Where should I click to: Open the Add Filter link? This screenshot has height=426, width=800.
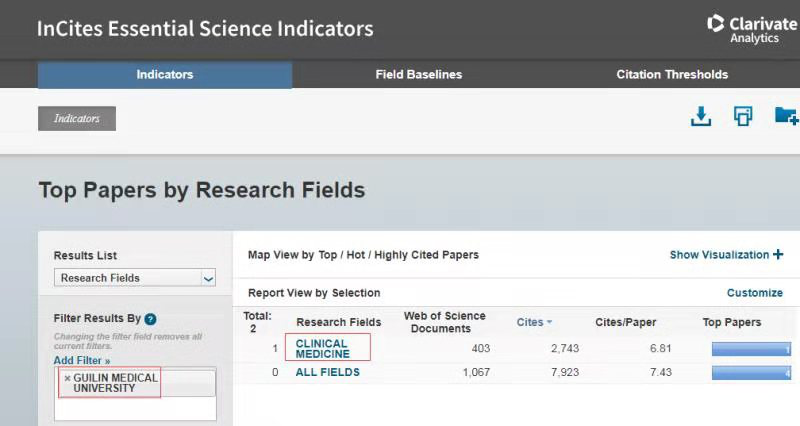82,360
